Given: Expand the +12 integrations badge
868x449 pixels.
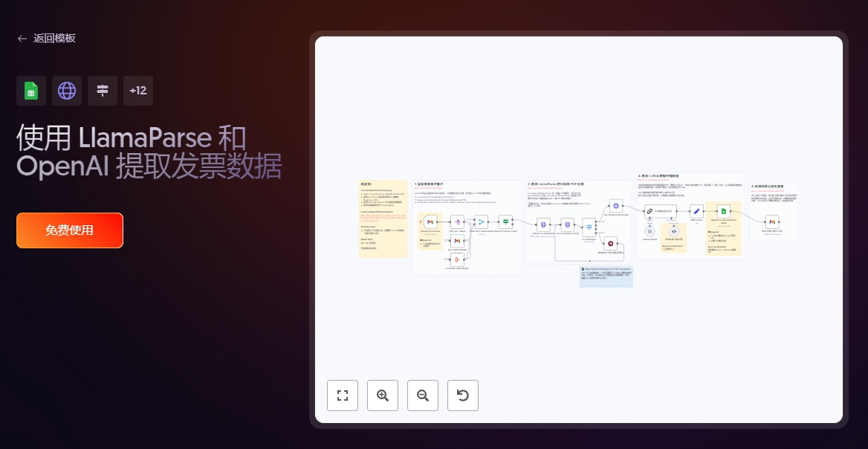Looking at the screenshot, I should [x=138, y=91].
